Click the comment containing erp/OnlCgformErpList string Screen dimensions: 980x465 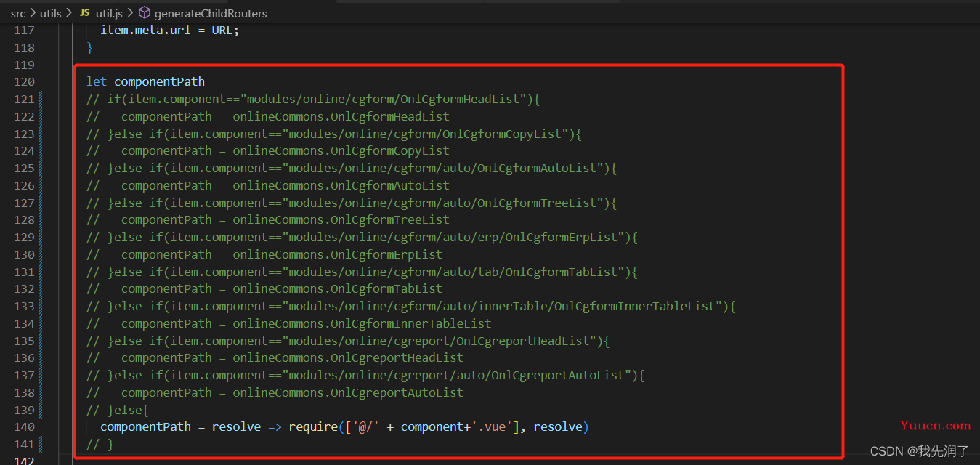point(362,237)
